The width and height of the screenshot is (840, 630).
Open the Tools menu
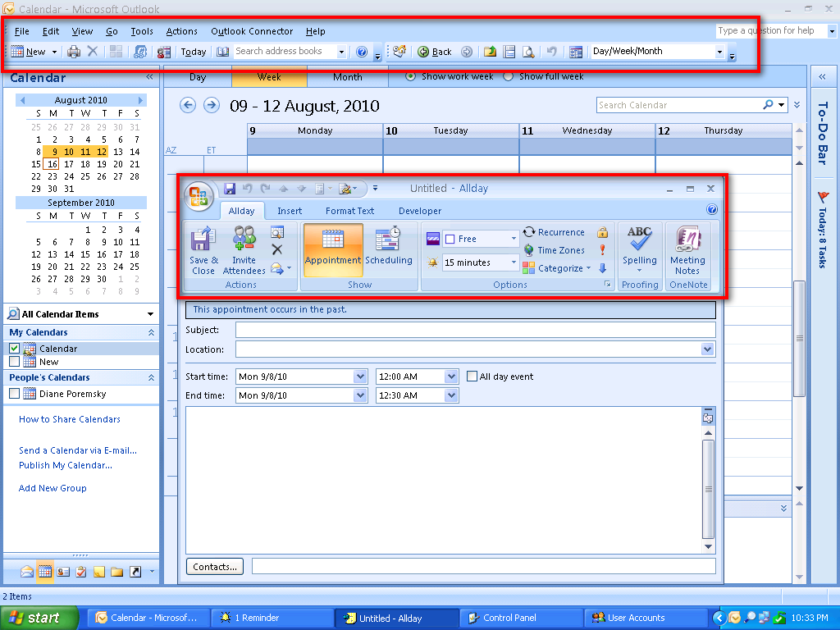[x=142, y=31]
